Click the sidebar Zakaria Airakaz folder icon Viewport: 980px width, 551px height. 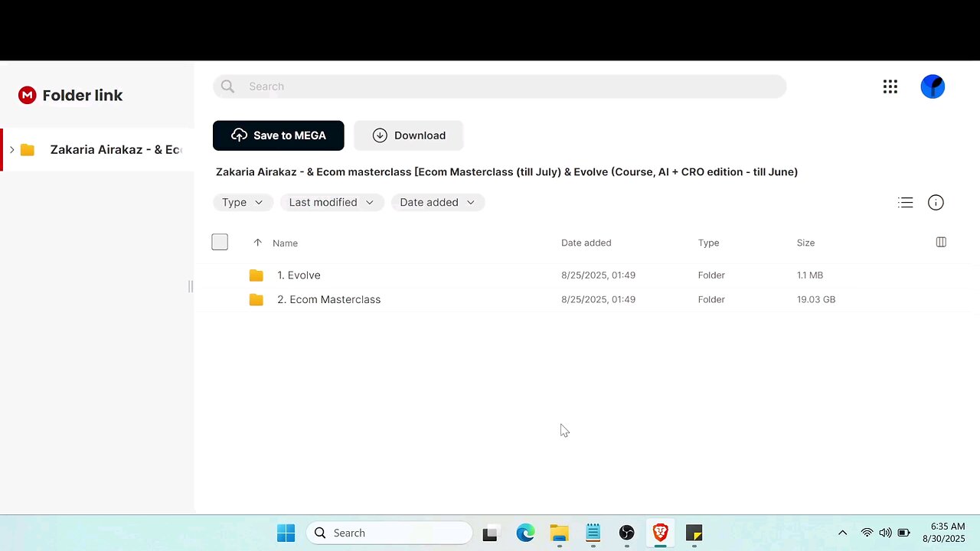[x=28, y=150]
